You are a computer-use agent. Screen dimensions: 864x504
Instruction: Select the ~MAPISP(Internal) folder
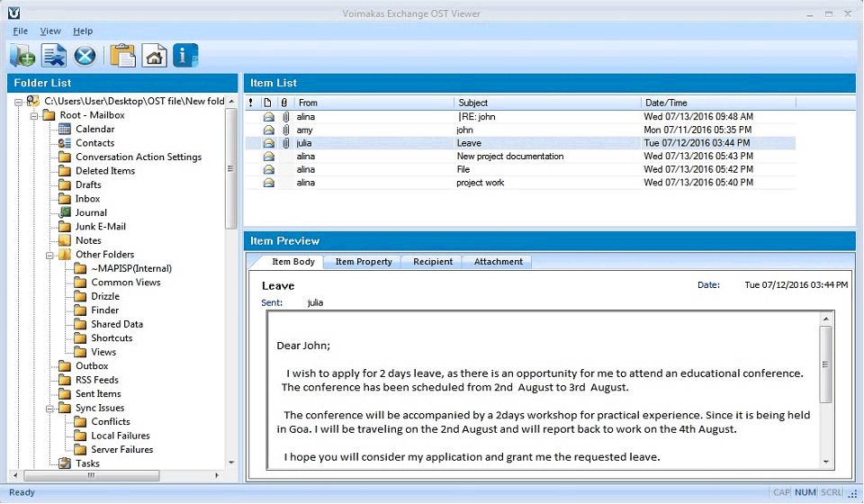pyautogui.click(x=131, y=268)
